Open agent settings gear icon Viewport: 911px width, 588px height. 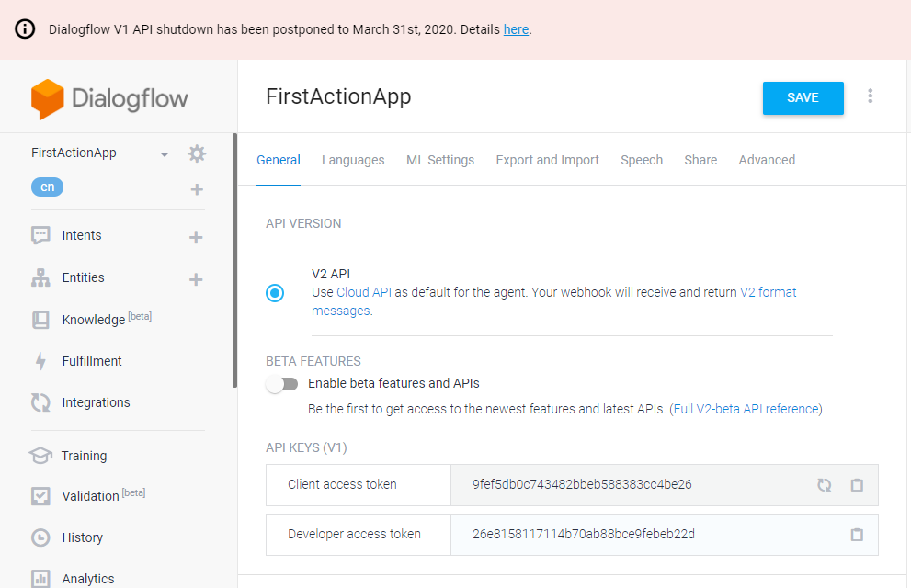coord(197,153)
